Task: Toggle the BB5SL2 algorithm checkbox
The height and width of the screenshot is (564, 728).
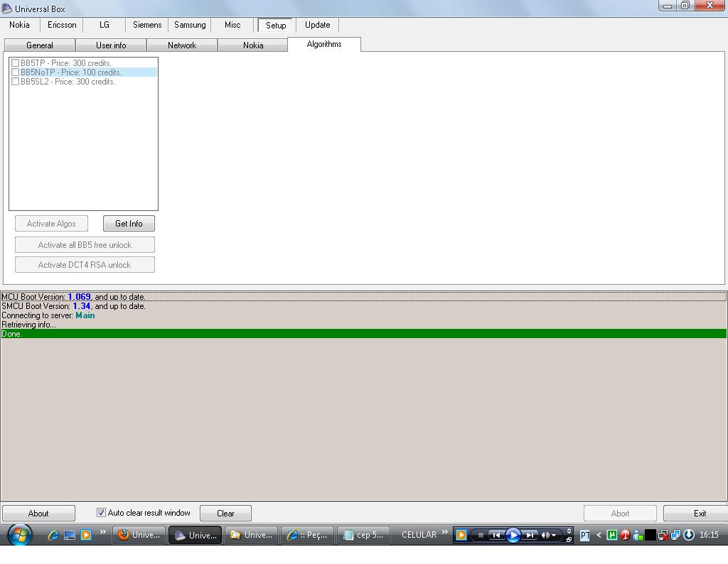Action: tap(15, 82)
